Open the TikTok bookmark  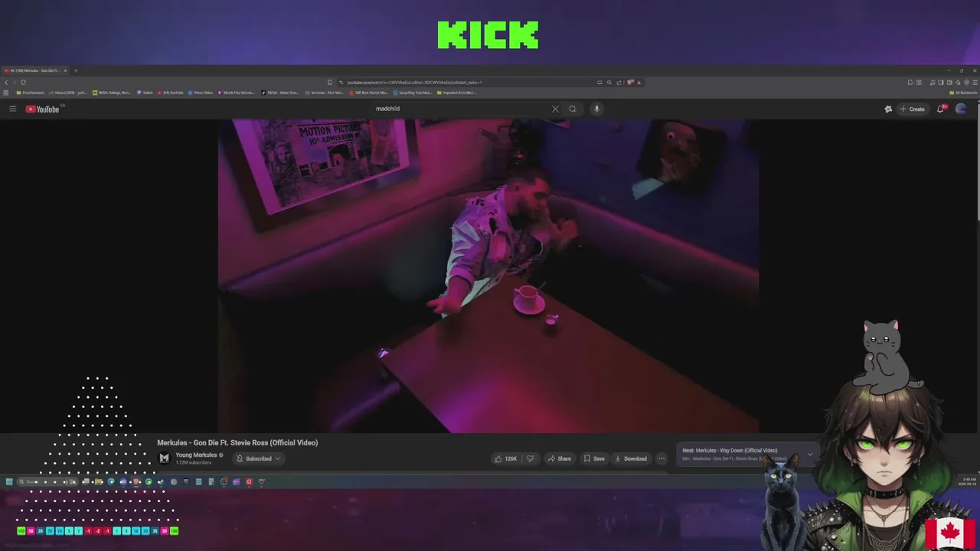(x=280, y=93)
